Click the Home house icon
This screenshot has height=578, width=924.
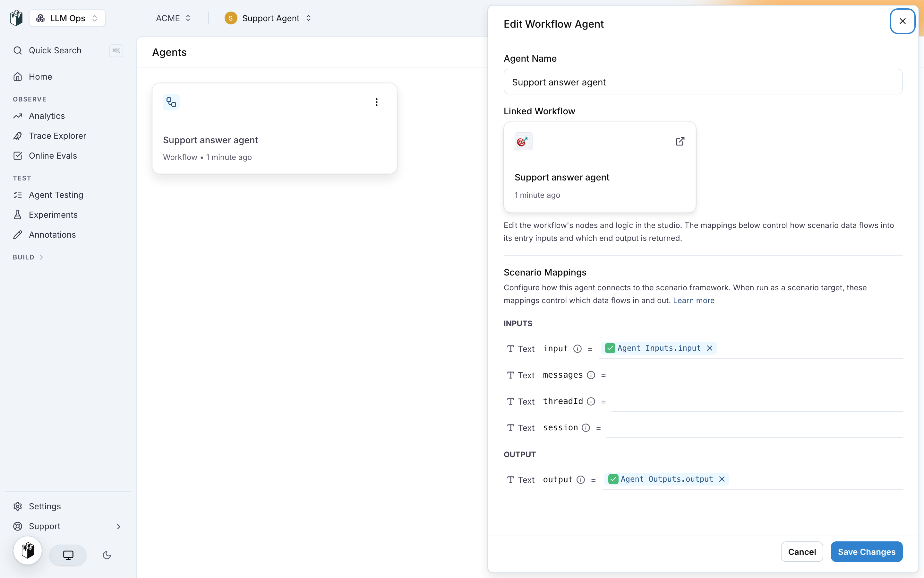tap(18, 76)
